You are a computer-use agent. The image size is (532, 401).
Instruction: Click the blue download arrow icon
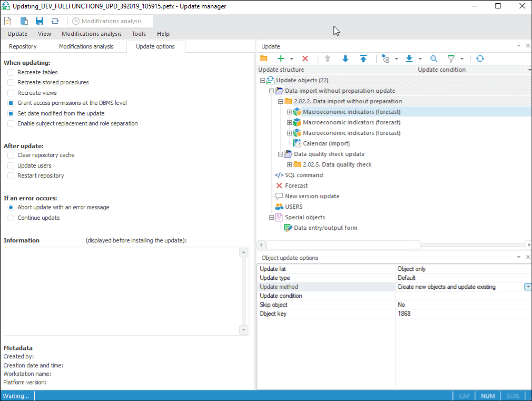[x=409, y=58]
